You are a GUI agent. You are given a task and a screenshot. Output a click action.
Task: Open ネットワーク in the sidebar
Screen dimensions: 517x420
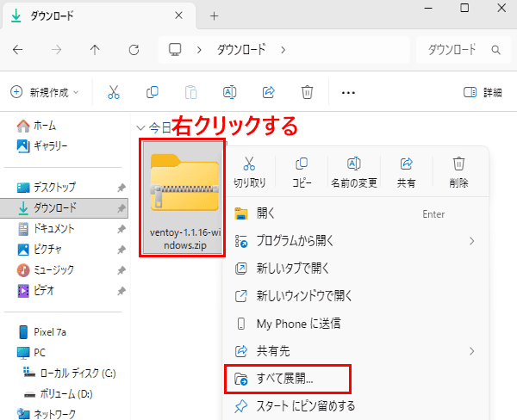47,414
